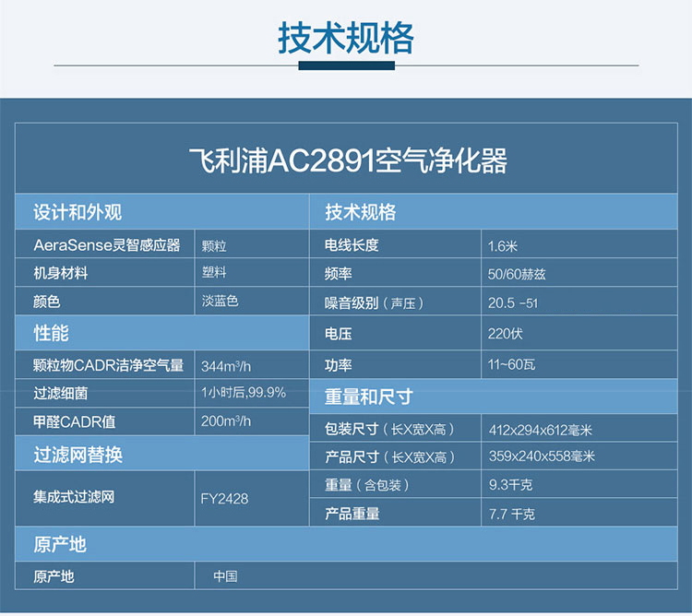Click the 集成式过滤网 row label
Viewport: 692px width, 616px height.
point(74,497)
